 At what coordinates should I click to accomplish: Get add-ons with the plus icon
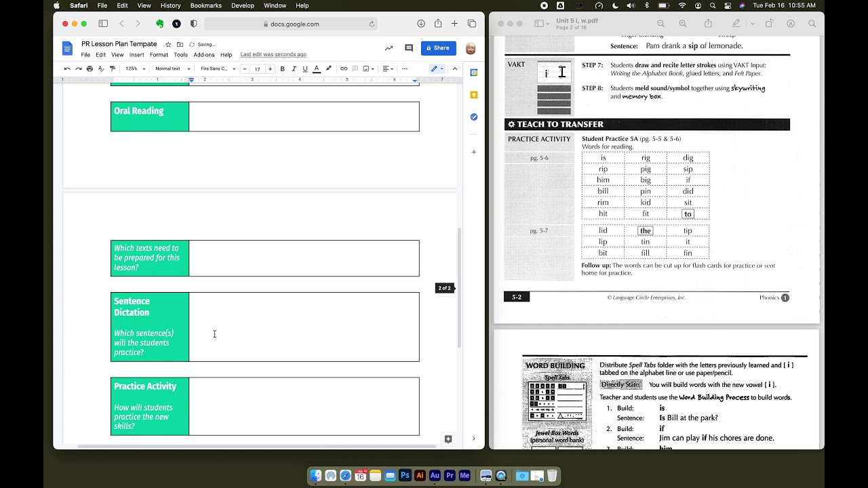pos(474,152)
